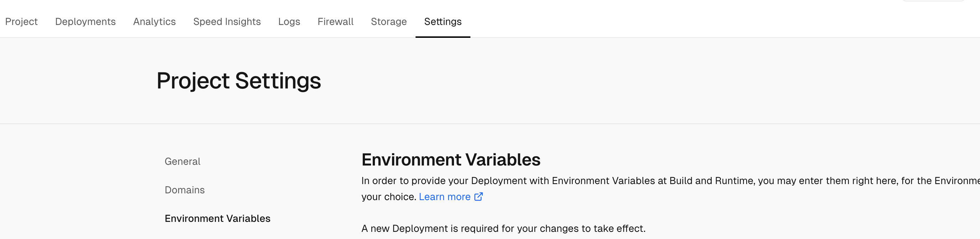Click the new Deployment required notice

(x=503, y=228)
